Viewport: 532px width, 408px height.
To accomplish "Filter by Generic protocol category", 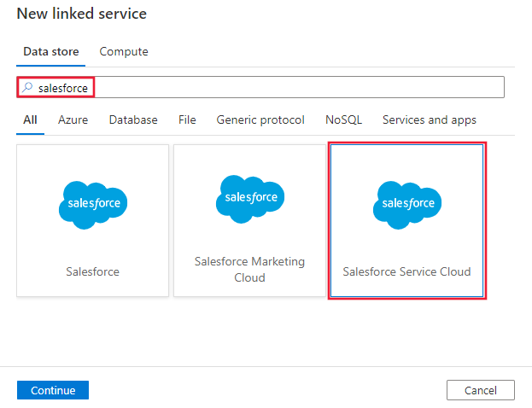I will point(260,119).
